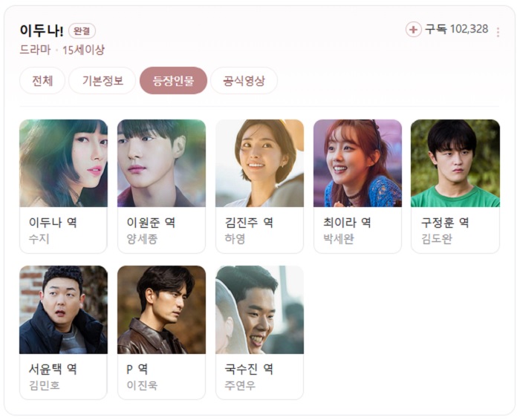Open the three-dot more options menu
Image resolution: width=520 pixels, height=420 pixels.
[x=498, y=32]
